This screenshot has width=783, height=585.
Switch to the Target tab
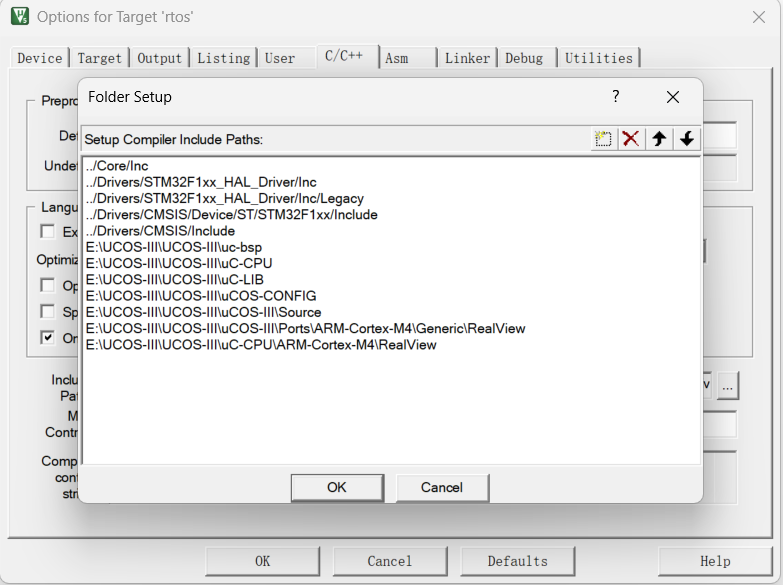tap(99, 58)
